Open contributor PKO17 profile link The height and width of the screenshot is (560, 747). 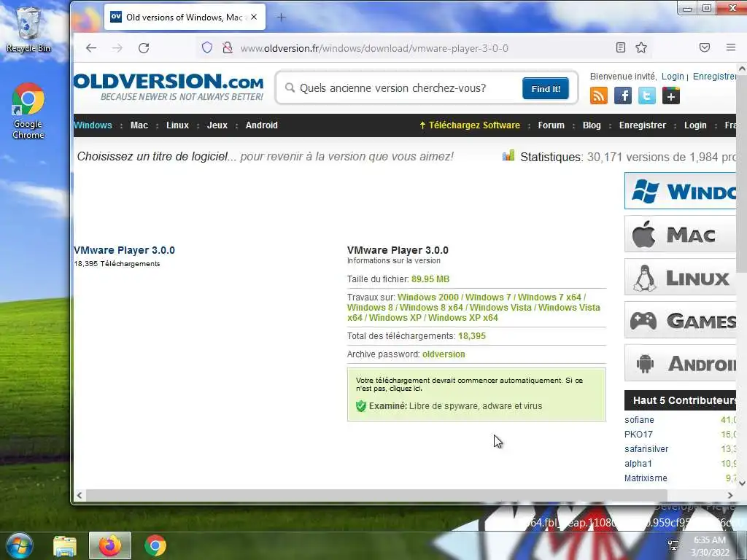point(638,435)
